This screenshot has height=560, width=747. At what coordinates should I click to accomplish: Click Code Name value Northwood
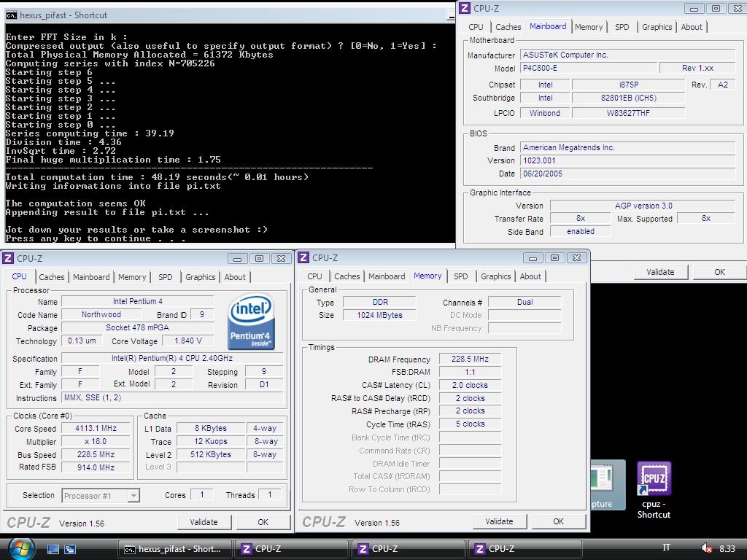101,314
